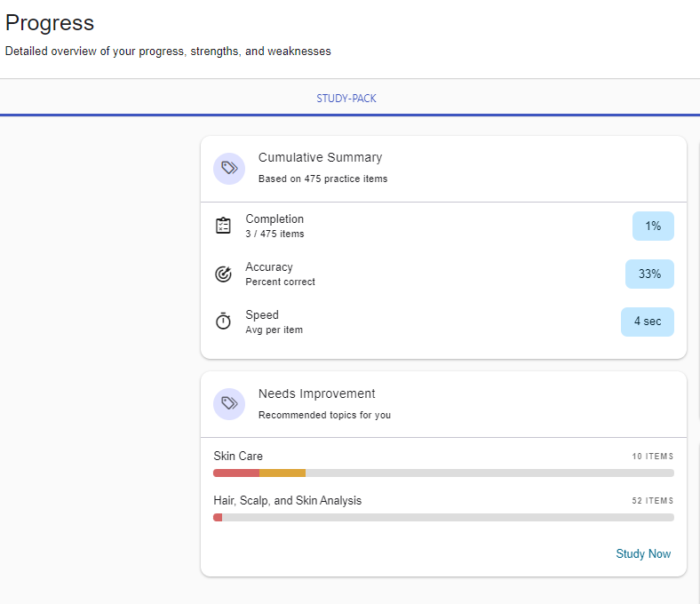Click the Completion checklist clipboard icon
This screenshot has height=604, width=700.
coord(224,226)
